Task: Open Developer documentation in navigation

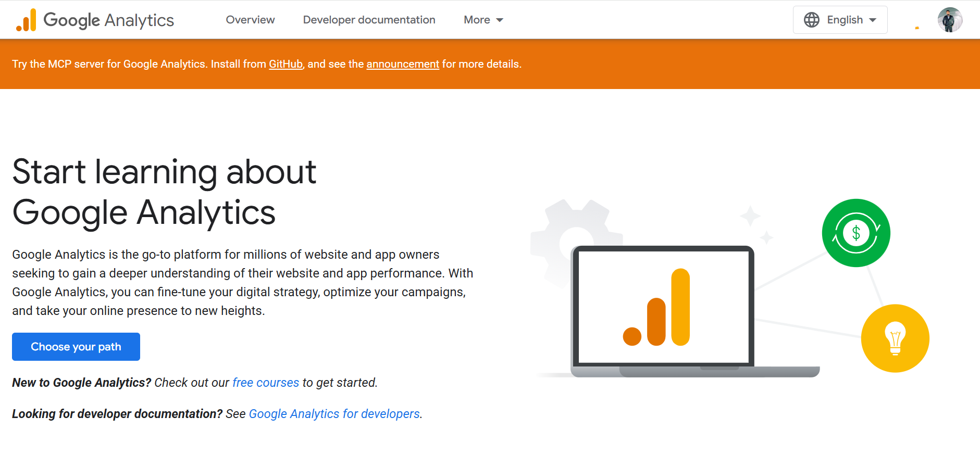Action: 369,20
